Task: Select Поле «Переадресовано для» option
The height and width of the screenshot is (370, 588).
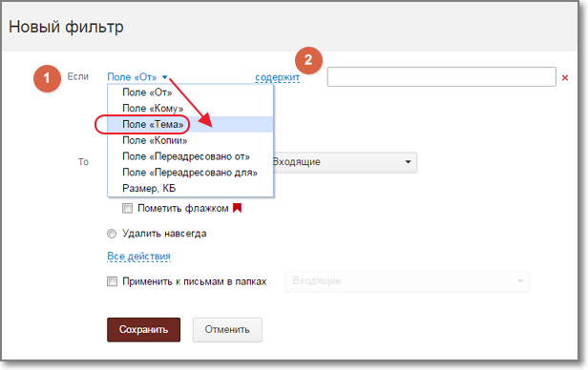Action: [x=191, y=173]
